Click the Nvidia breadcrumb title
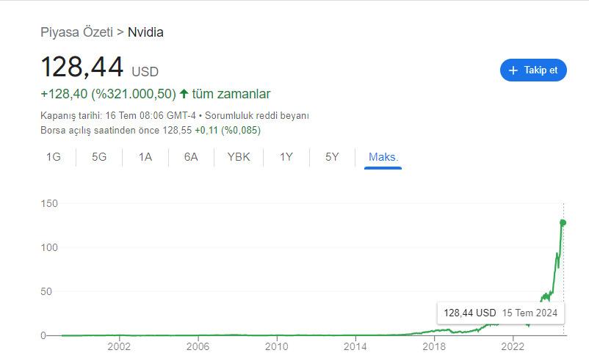This screenshot has width=589, height=364. pos(145,32)
